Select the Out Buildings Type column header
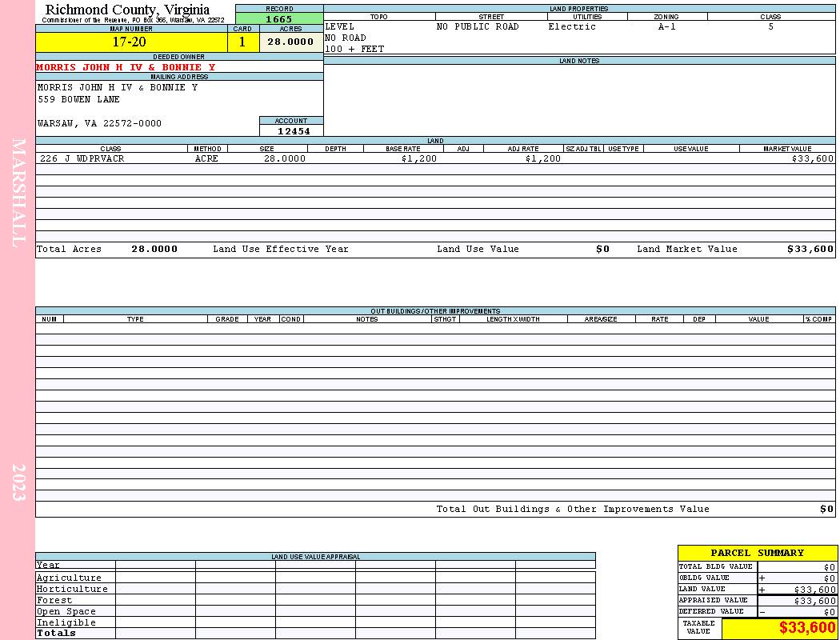 (x=135, y=319)
